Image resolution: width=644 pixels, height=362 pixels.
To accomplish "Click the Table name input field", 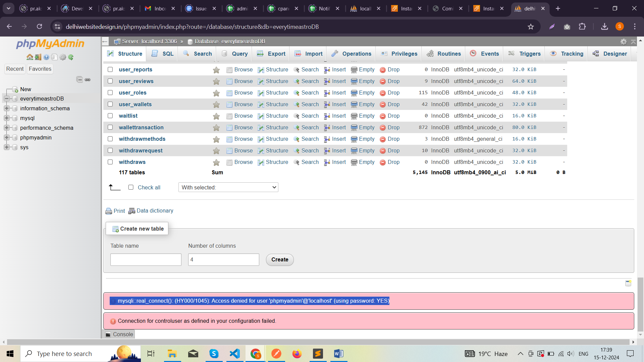I will 146,260.
